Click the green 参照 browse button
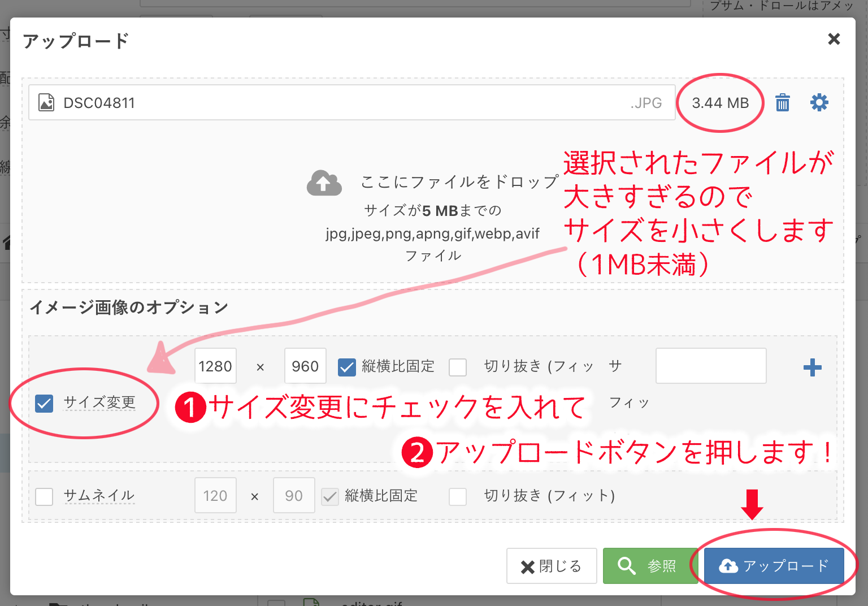The width and height of the screenshot is (868, 606). 649,565
